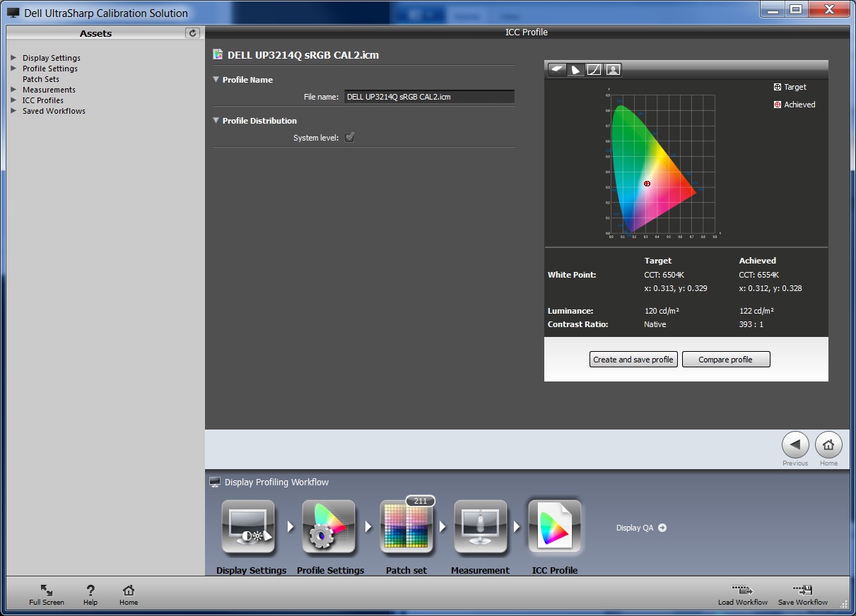The width and height of the screenshot is (856, 616).
Task: Toggle the System level checkbox
Action: 349,138
